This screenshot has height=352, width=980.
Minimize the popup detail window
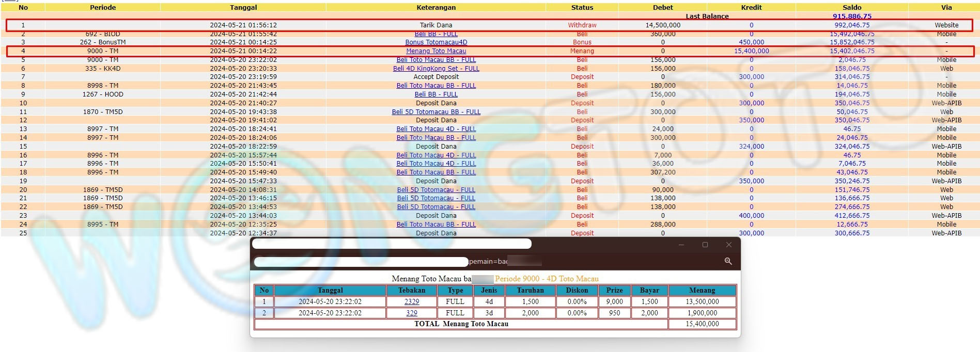coord(681,245)
